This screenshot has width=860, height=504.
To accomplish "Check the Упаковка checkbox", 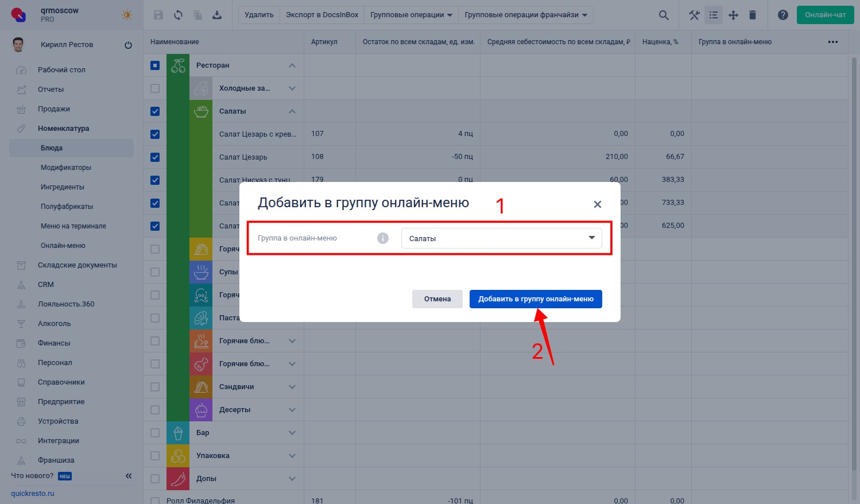I will pos(155,456).
